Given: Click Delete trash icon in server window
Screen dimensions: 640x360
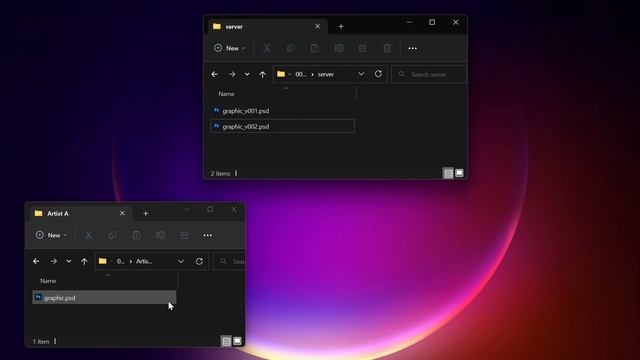Looking at the screenshot, I should click(x=387, y=48).
